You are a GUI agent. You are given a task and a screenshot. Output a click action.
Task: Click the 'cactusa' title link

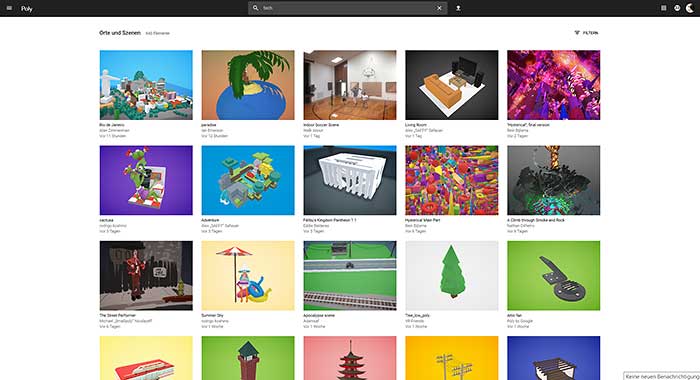[x=106, y=220]
